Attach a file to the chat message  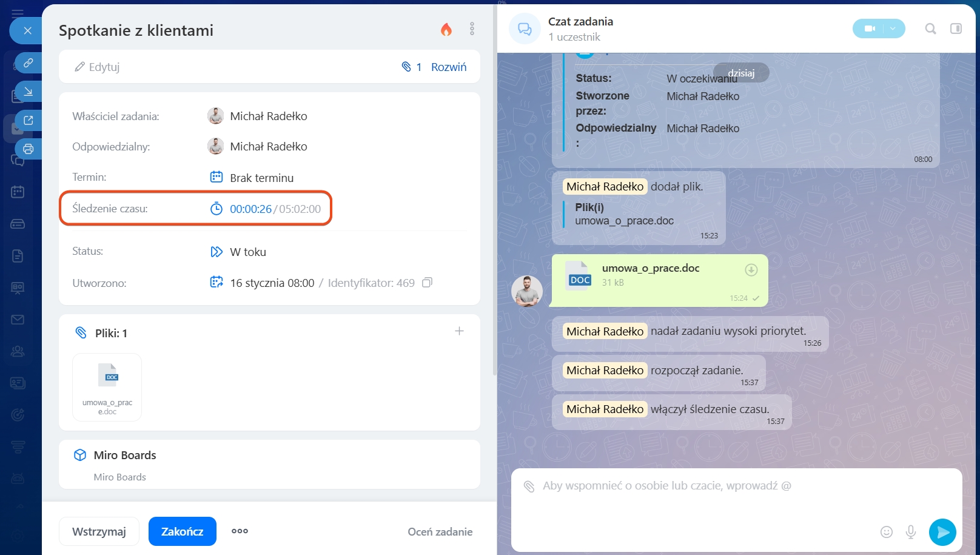529,486
